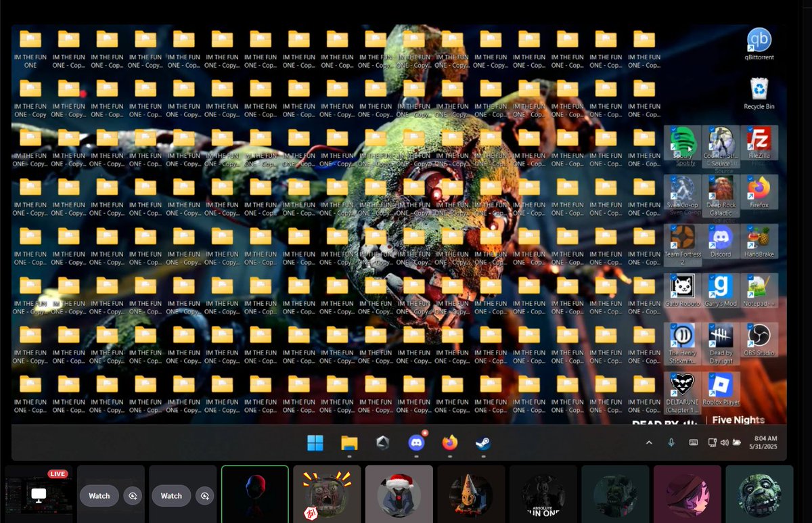Uncheck the Spotify icon selection checkbox
Screen dimensions: 812x523
(674, 131)
